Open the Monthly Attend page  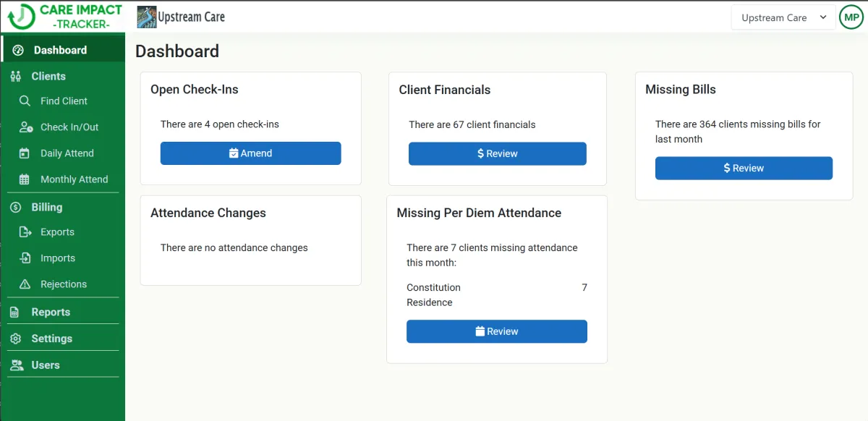(74, 179)
